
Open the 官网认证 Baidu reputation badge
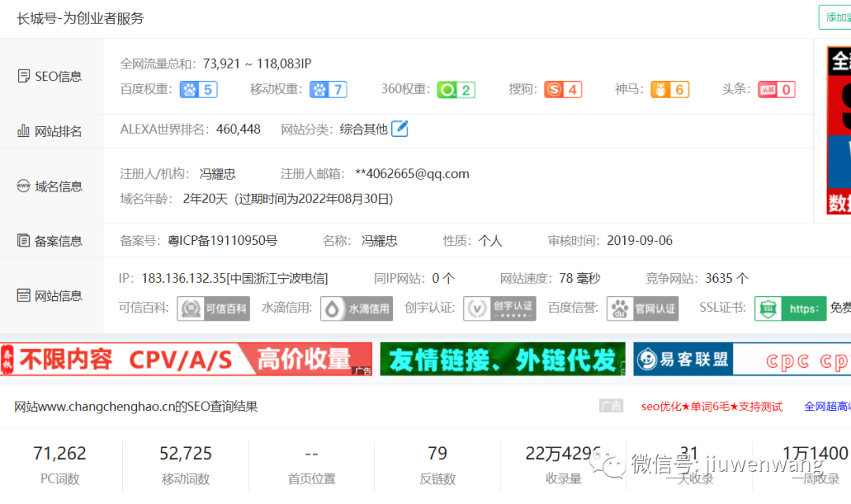click(643, 309)
